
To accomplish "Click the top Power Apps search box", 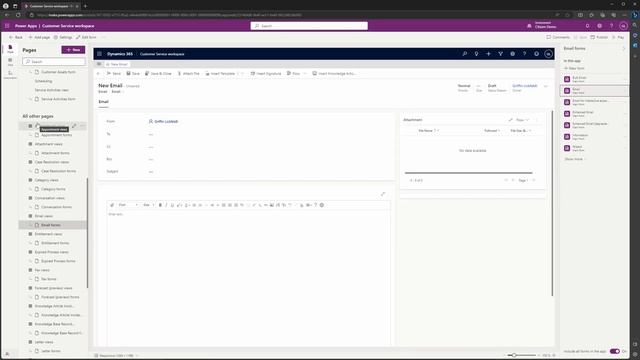I will tap(309, 26).
